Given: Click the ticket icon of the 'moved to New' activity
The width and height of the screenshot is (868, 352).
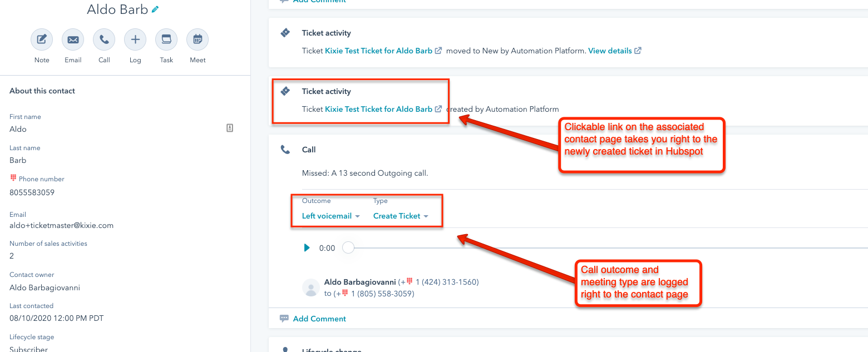Looking at the screenshot, I should pos(285,33).
